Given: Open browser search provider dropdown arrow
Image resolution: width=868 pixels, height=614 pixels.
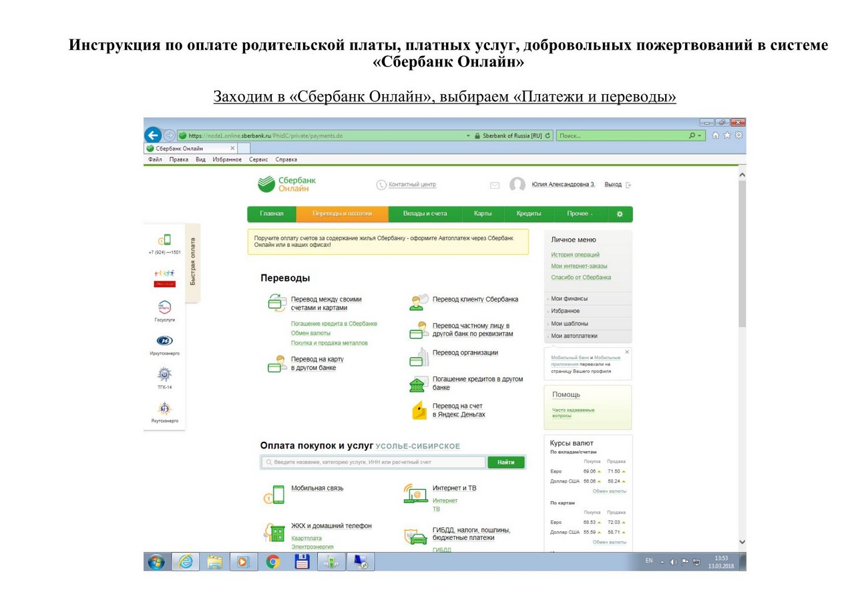Looking at the screenshot, I should (700, 135).
